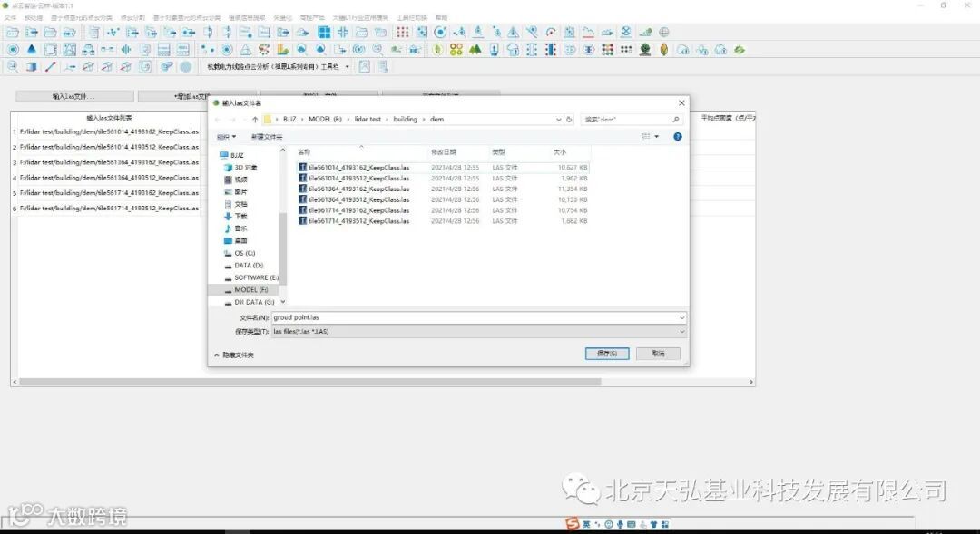Open the 工具栏切换 menu

click(x=412, y=17)
